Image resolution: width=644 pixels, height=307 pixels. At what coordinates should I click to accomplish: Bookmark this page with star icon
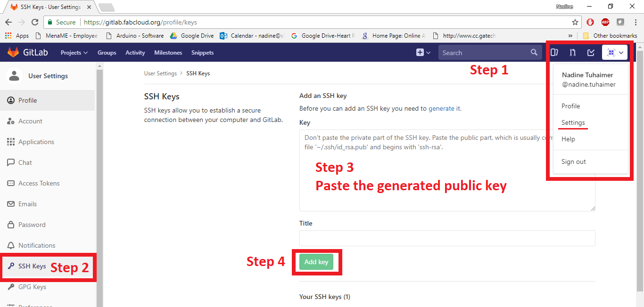coord(575,22)
